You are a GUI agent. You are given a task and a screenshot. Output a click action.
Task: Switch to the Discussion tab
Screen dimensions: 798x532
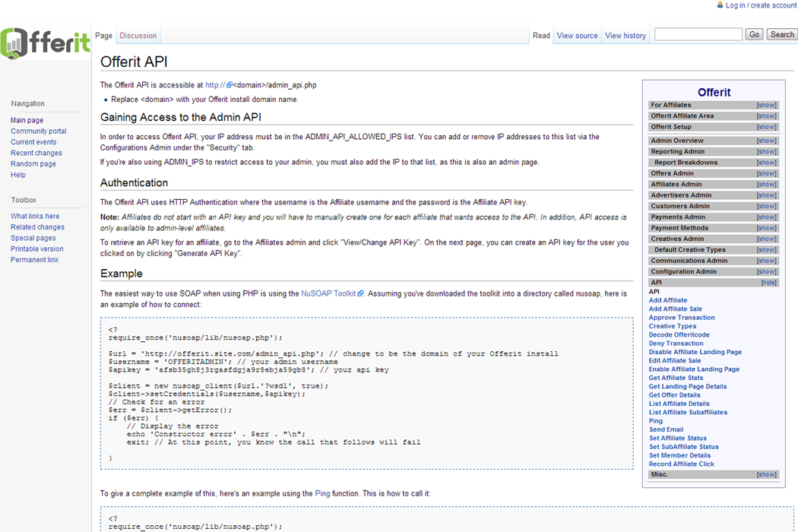click(x=138, y=36)
